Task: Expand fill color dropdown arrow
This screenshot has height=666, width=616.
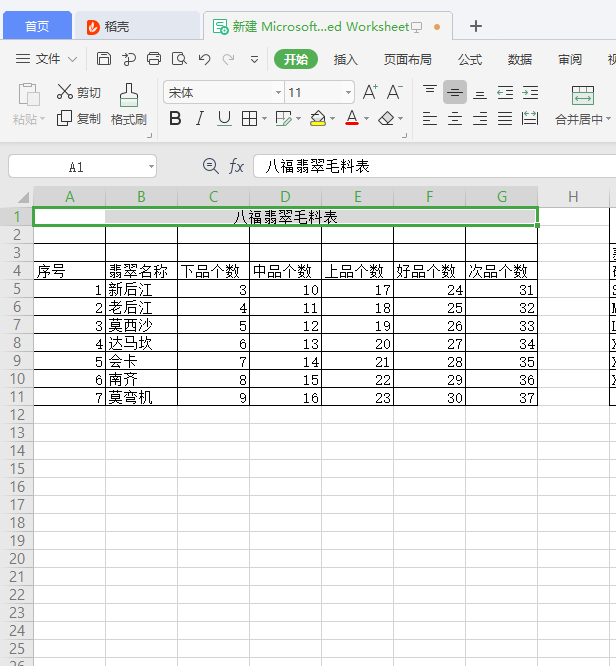Action: point(333,119)
